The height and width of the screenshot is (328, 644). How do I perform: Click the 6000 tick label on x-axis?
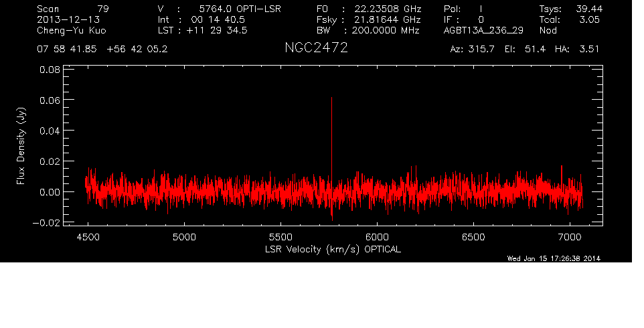click(377, 237)
